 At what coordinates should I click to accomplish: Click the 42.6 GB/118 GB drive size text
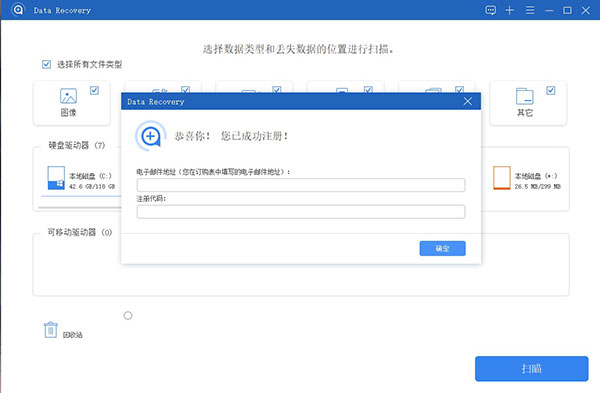pos(92,187)
